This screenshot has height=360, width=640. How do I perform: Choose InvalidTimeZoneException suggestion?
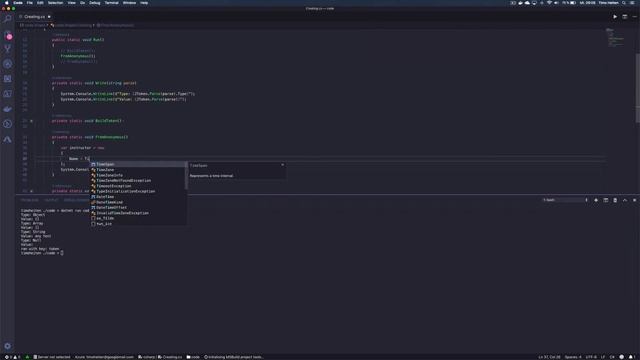click(x=138, y=213)
